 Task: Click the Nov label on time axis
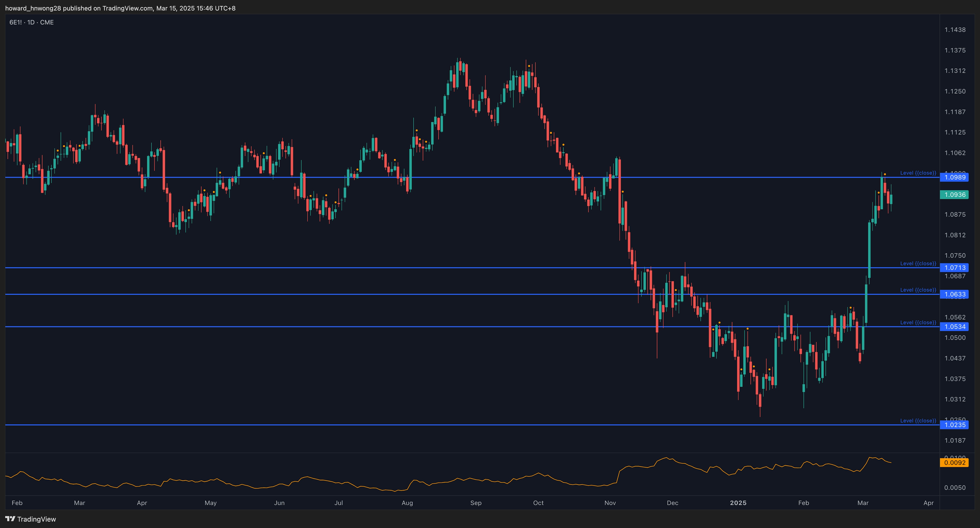coord(610,503)
